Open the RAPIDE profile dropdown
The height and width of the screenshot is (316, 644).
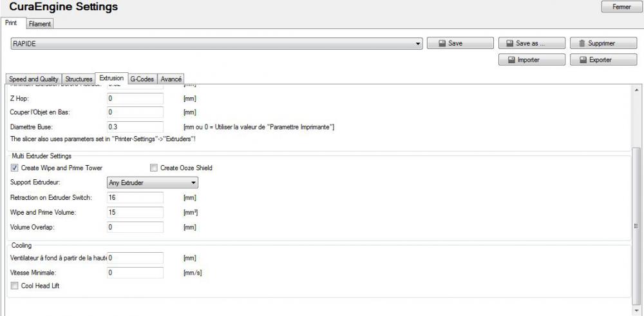pos(216,43)
